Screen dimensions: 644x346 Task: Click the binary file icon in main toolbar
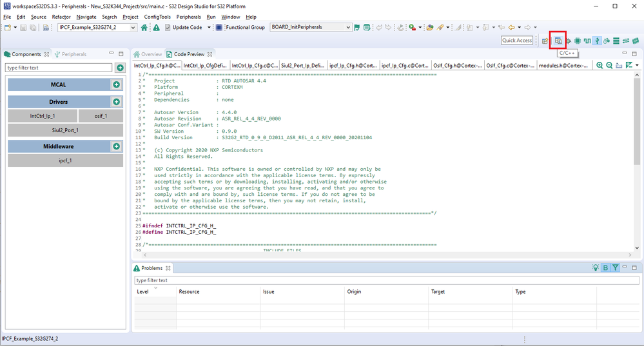click(x=46, y=28)
